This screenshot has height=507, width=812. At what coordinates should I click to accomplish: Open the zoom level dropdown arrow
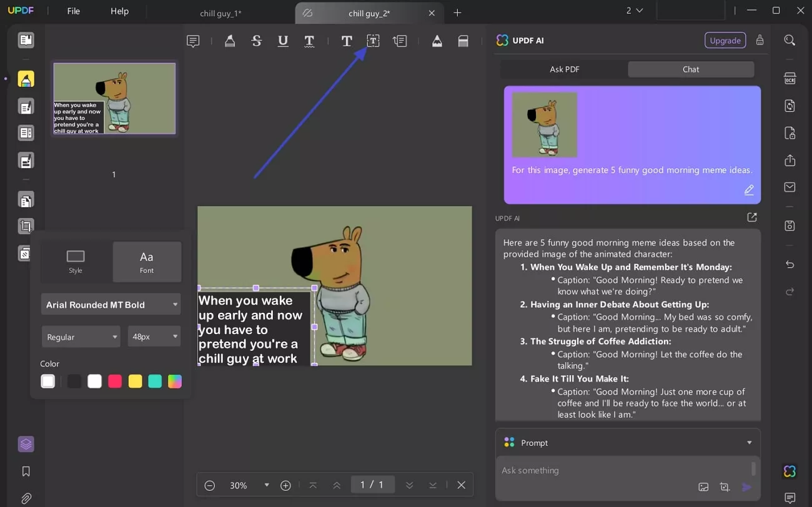[267, 485]
